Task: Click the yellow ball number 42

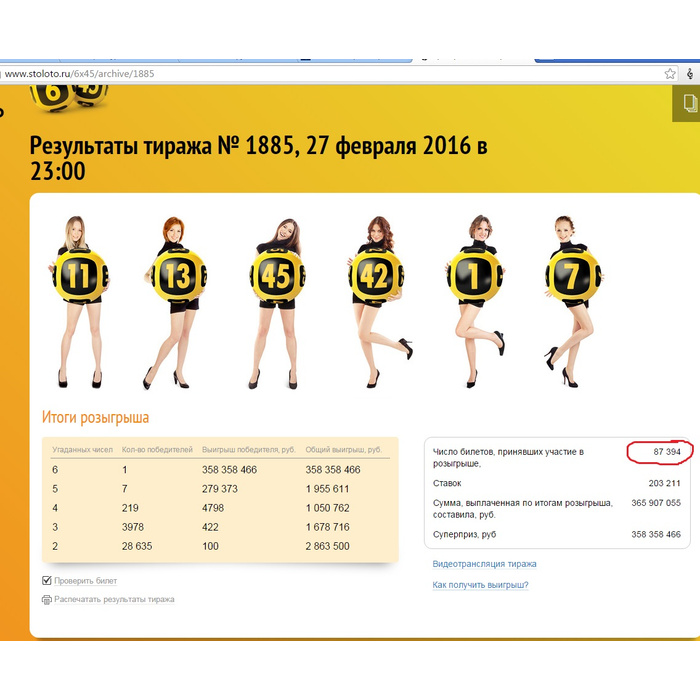Action: pos(374,277)
